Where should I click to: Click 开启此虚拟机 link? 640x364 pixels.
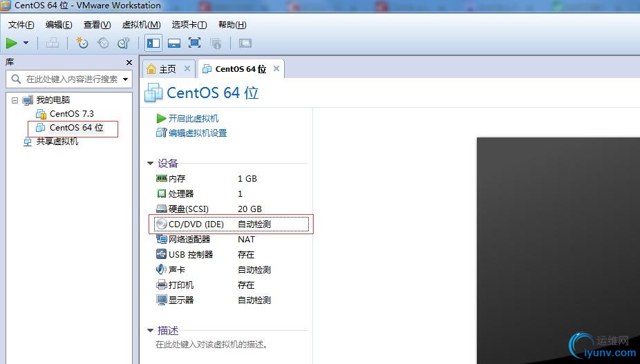tap(193, 118)
